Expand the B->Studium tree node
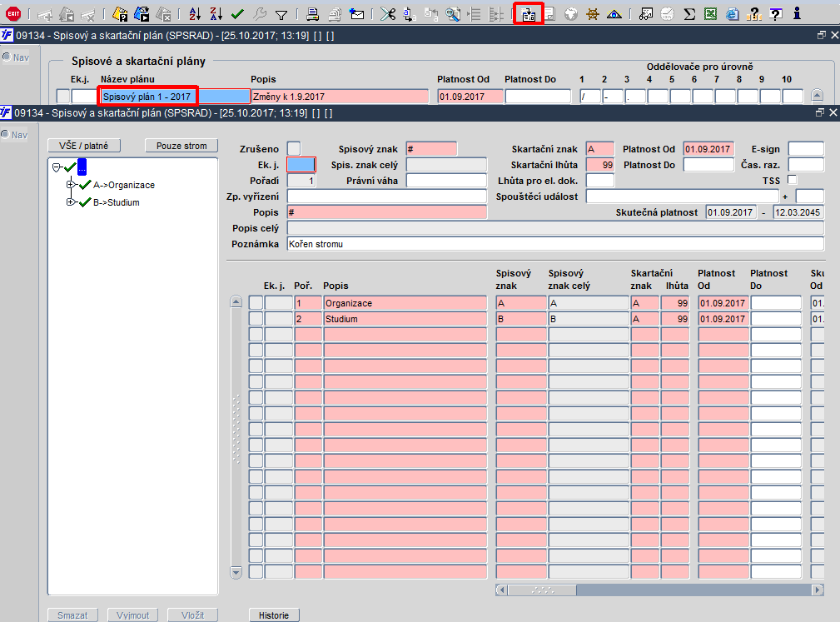The height and width of the screenshot is (622, 840). click(x=70, y=202)
